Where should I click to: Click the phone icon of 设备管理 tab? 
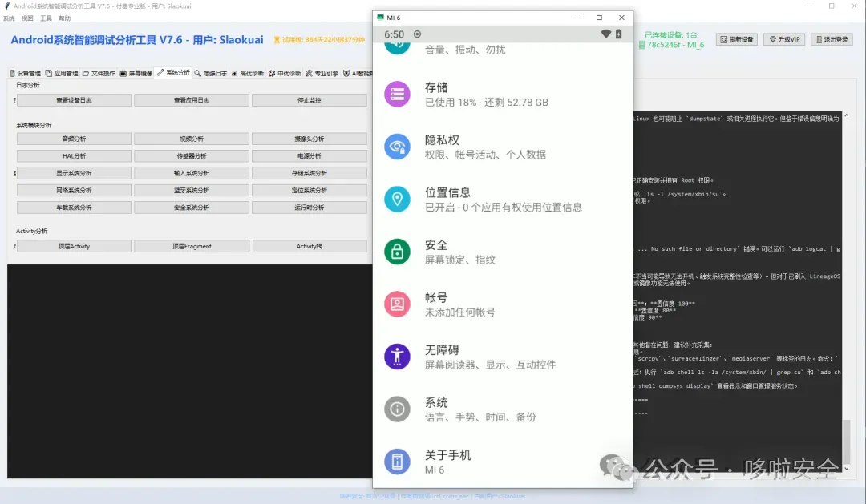point(12,73)
